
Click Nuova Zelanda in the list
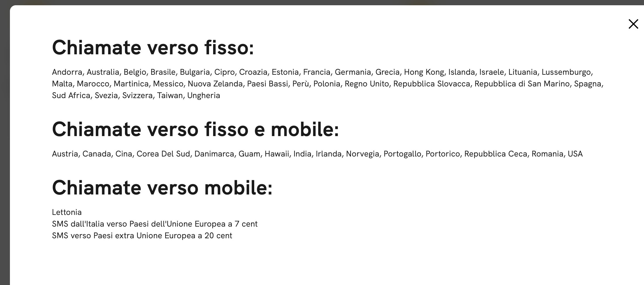pyautogui.click(x=215, y=84)
